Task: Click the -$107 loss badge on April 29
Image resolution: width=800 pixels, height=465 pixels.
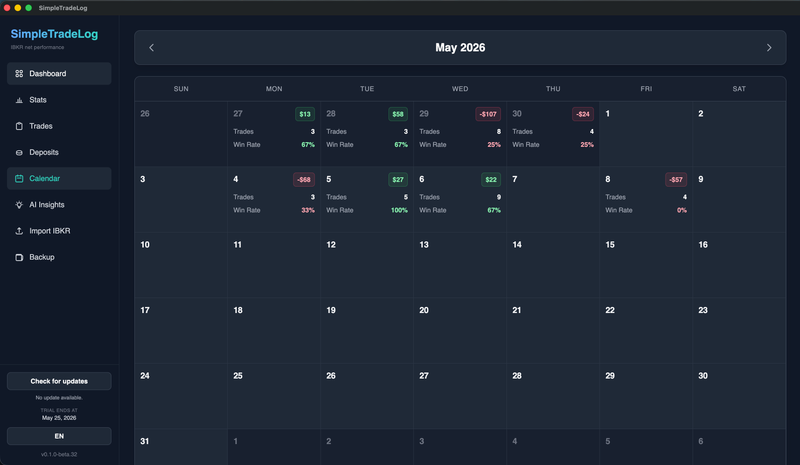Action: pos(488,114)
